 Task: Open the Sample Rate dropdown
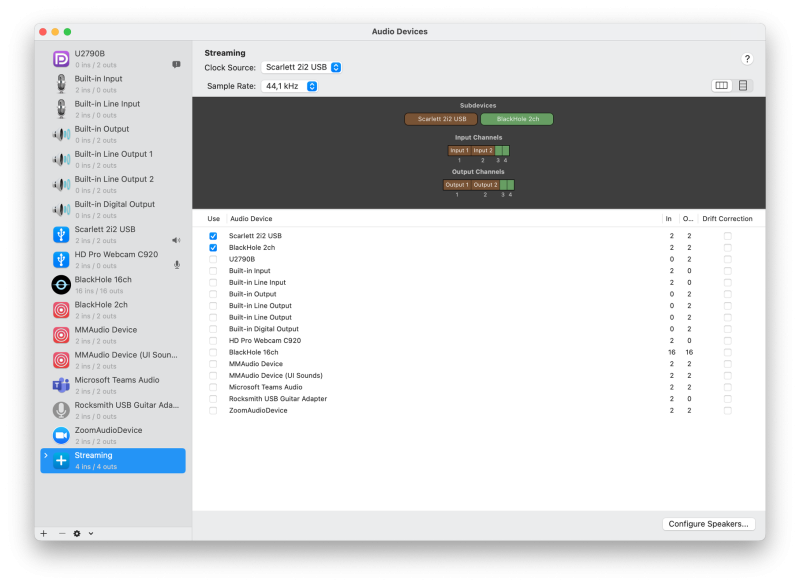pyautogui.click(x=290, y=86)
